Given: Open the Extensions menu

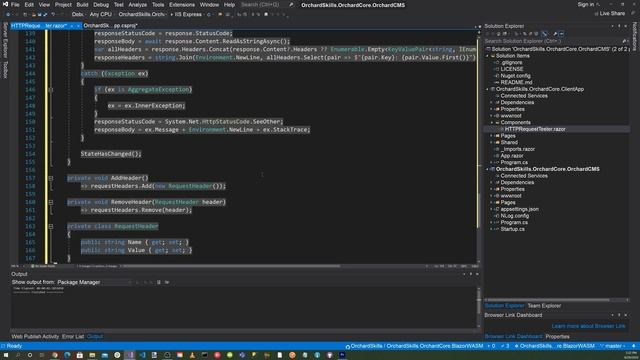Looking at the screenshot, I should 182,5.
